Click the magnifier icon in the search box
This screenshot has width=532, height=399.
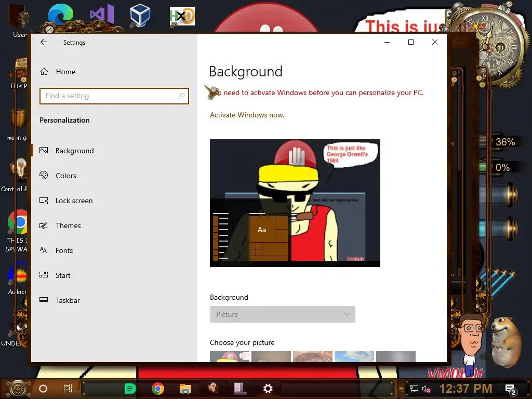tap(181, 96)
